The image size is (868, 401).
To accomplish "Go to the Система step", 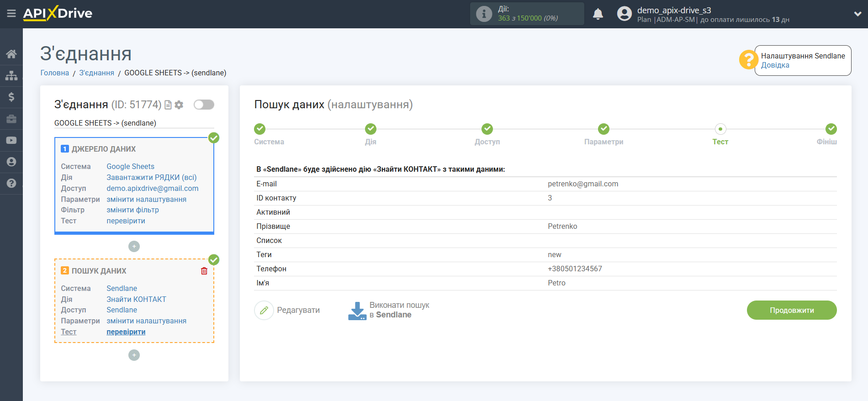I will [x=260, y=129].
